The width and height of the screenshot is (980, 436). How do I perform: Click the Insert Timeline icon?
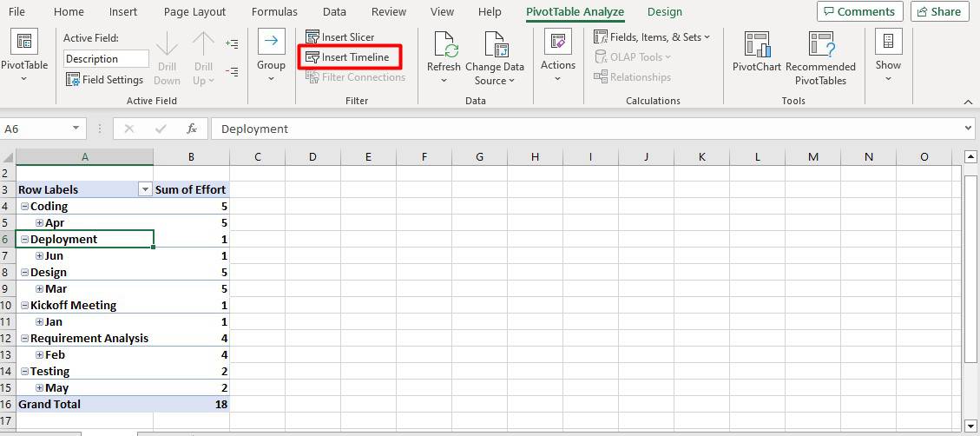point(312,57)
